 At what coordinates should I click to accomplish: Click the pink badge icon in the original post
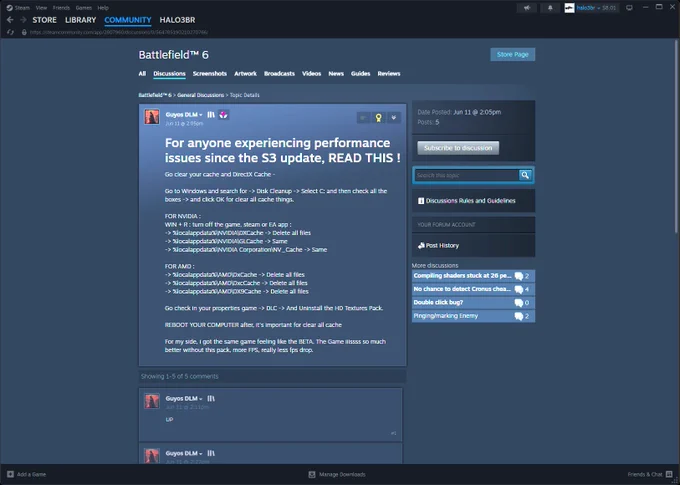(x=223, y=115)
